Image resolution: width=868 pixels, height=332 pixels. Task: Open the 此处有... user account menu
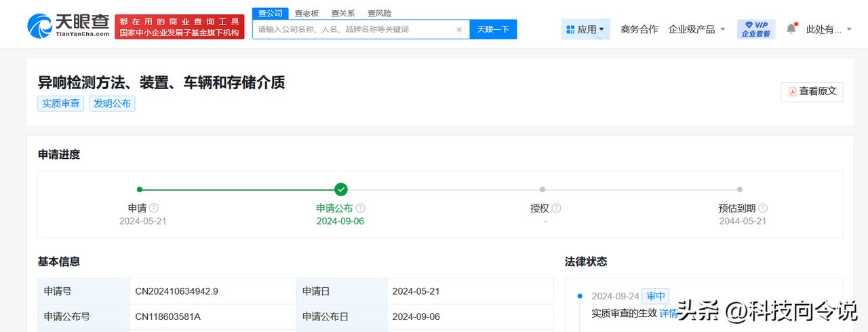point(829,29)
